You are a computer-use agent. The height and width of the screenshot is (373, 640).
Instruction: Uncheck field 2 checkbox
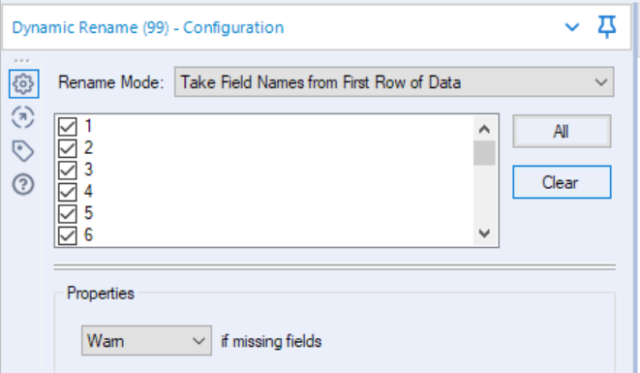(x=67, y=148)
